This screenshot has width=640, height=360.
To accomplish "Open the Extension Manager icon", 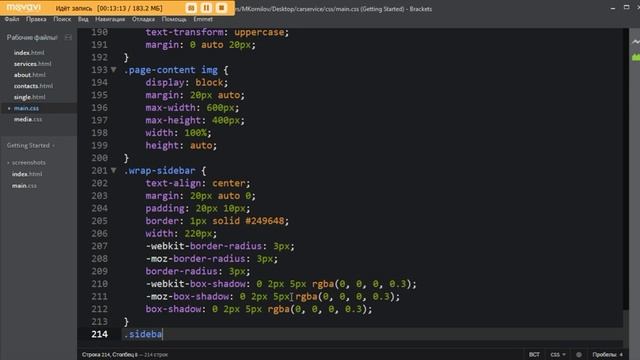I will coord(636,57).
